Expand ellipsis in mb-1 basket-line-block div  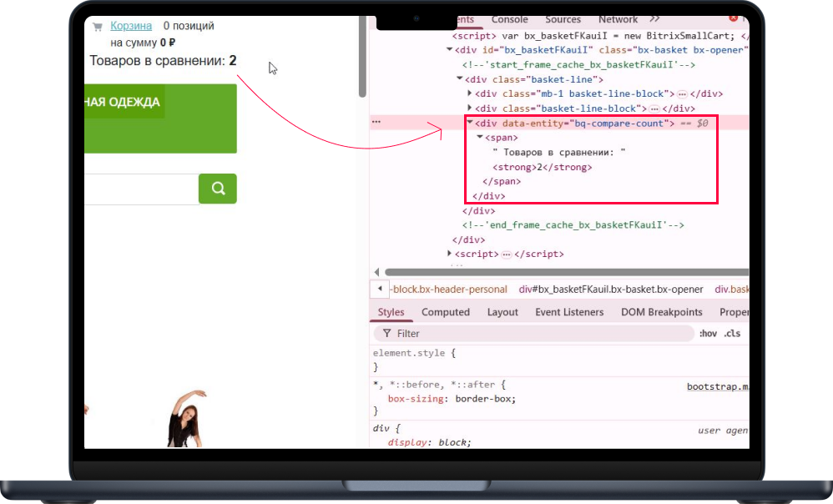682,94
